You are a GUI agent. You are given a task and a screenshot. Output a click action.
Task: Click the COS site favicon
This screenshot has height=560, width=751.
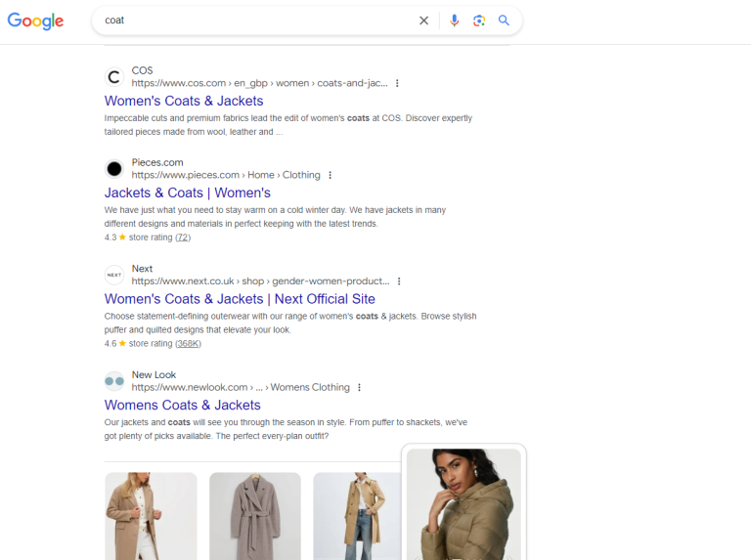click(x=114, y=76)
